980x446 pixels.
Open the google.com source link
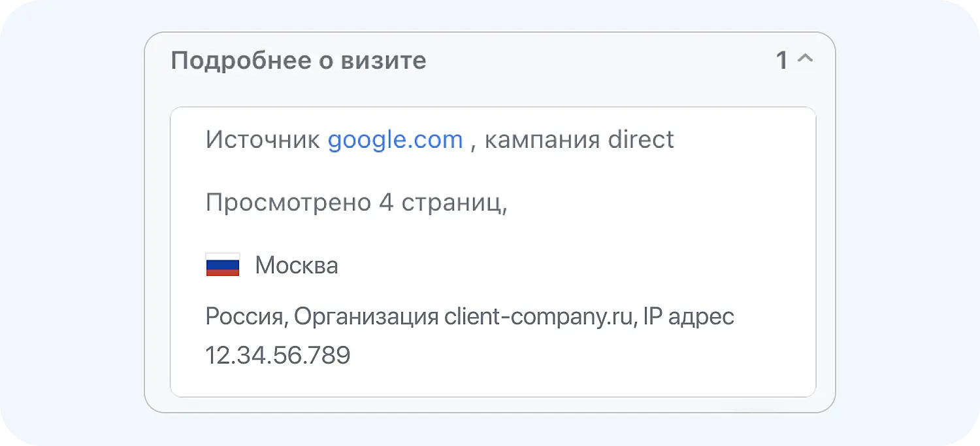pos(395,139)
